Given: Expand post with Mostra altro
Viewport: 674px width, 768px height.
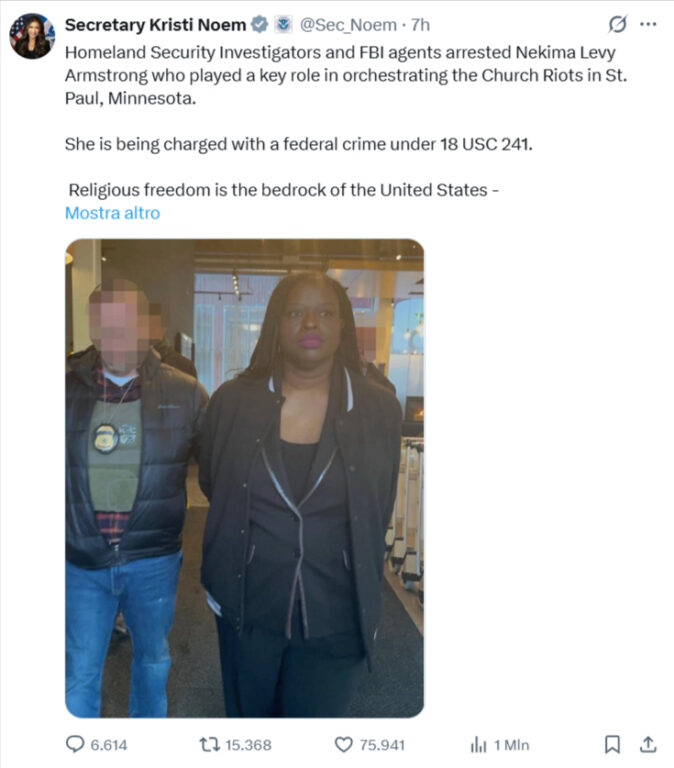Looking at the screenshot, I should [x=113, y=213].
